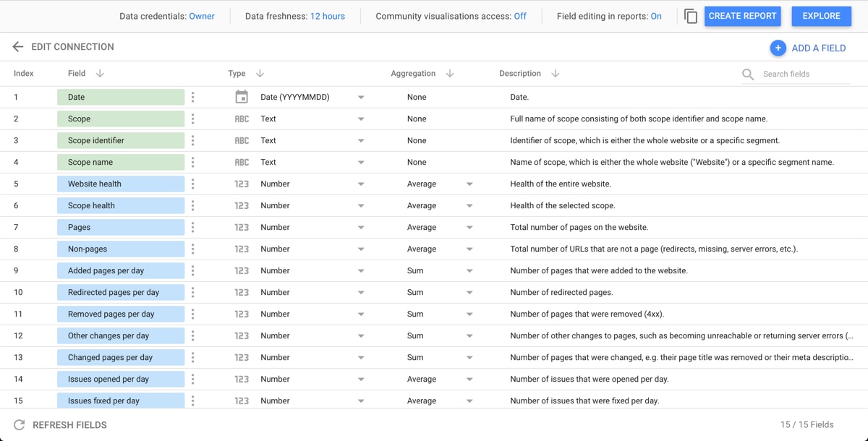Screen dimensions: 868x441
Task: Click the Sum value in Other changes row
Action: pyautogui.click(x=415, y=335)
